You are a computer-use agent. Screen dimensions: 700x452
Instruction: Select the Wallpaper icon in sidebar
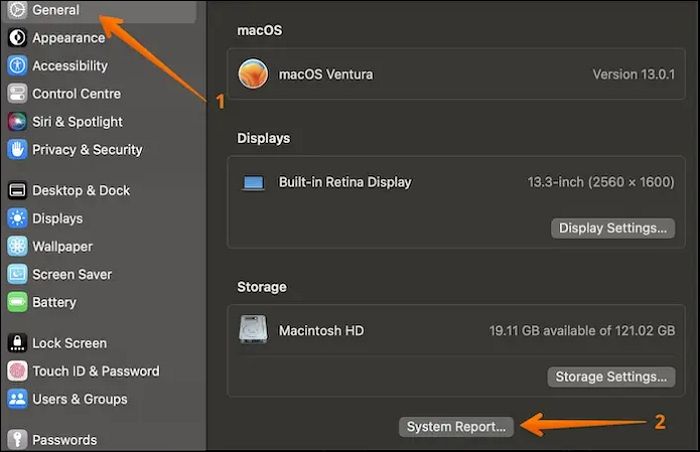click(x=17, y=246)
